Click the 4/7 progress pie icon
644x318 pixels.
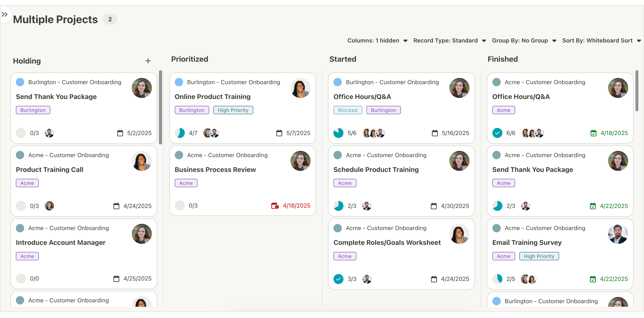(x=180, y=133)
